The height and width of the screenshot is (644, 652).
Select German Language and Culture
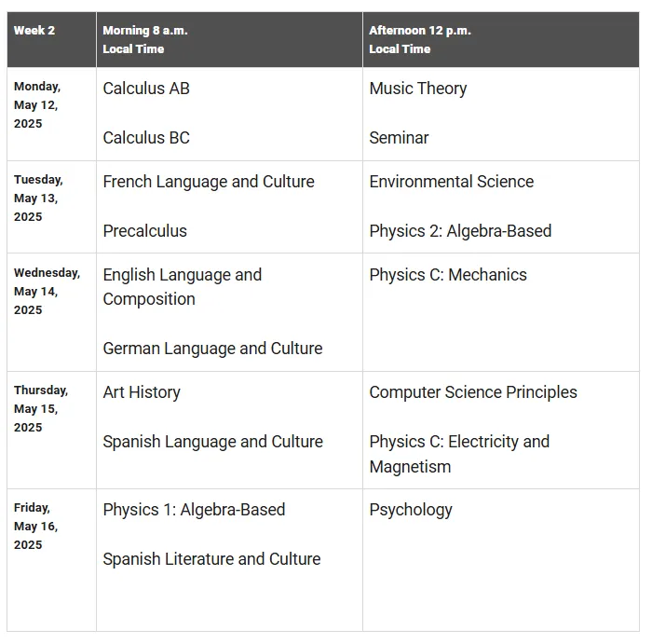point(212,349)
